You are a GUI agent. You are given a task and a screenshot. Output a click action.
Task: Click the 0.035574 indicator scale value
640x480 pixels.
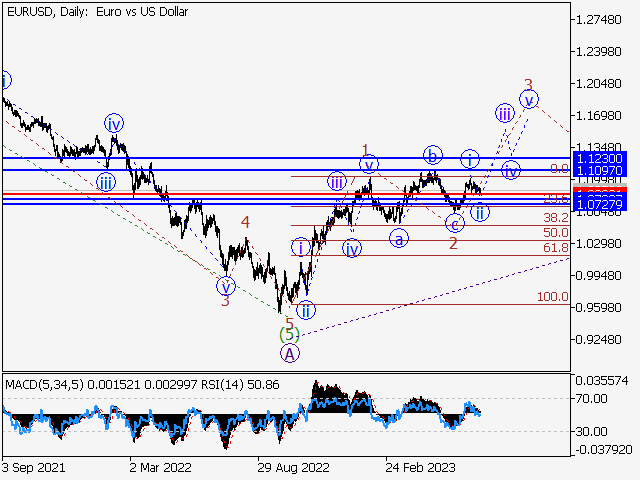[x=602, y=381]
